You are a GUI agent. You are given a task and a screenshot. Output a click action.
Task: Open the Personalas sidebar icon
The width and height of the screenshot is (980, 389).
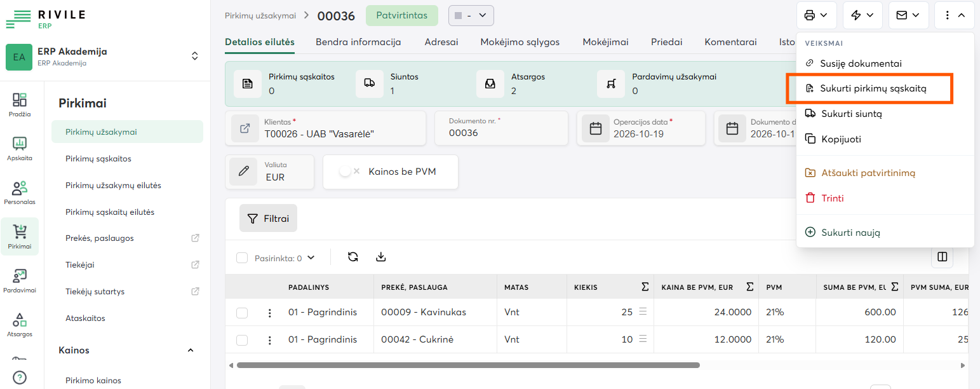click(x=20, y=193)
